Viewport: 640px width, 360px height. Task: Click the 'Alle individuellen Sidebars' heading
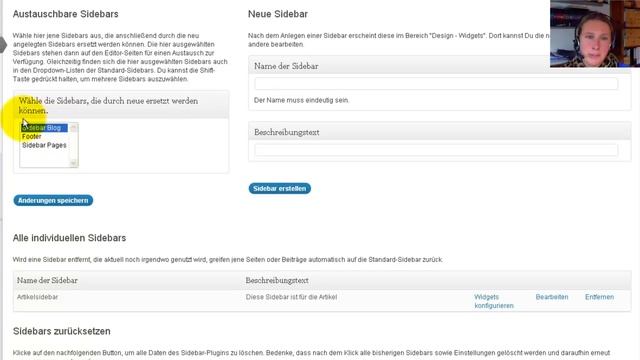click(x=69, y=238)
